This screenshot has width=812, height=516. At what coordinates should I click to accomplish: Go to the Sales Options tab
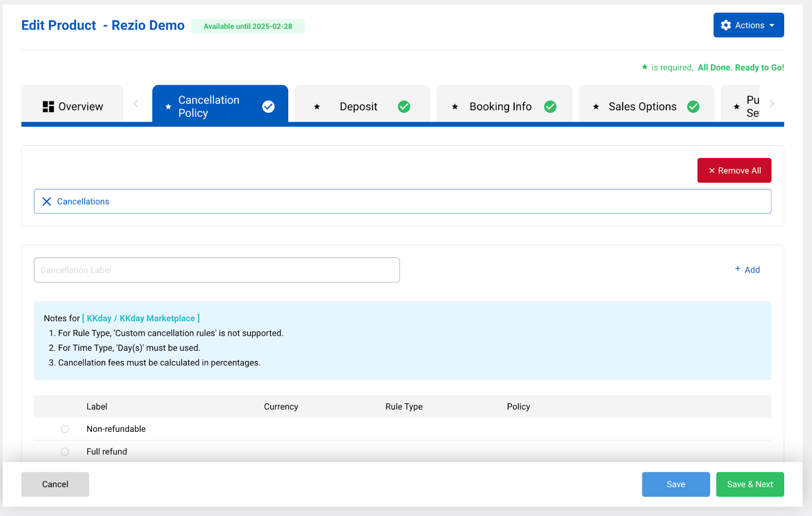click(647, 104)
